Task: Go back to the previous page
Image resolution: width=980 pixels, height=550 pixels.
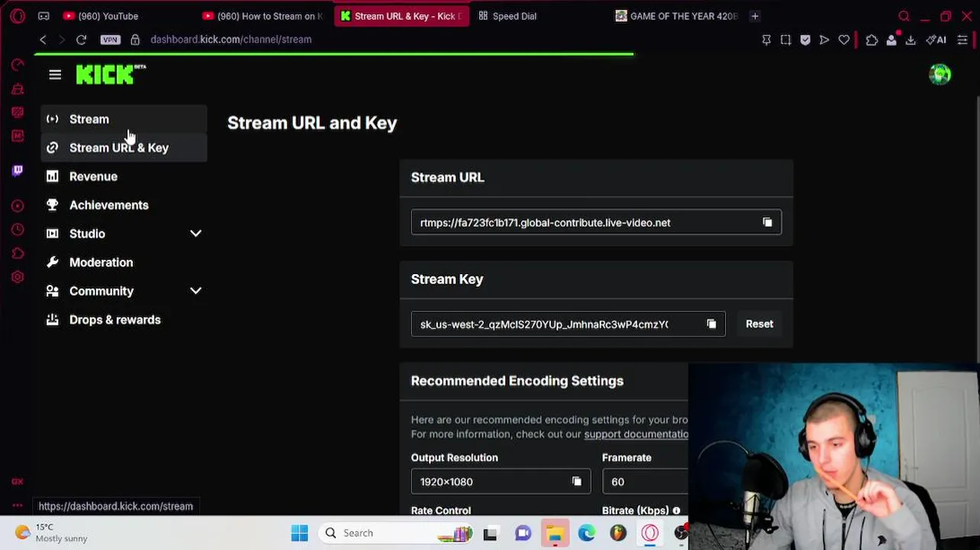Action: (x=44, y=40)
